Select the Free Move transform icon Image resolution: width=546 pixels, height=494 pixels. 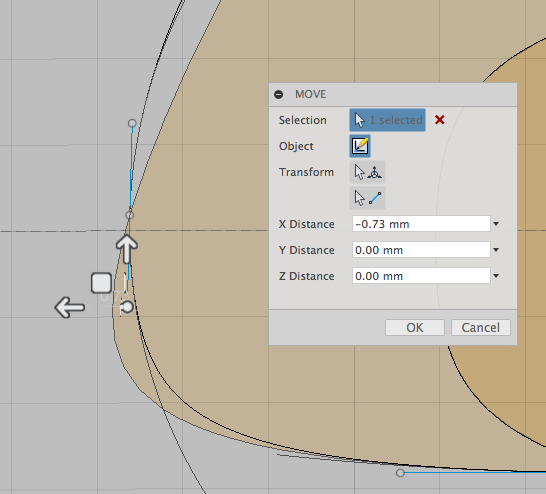tap(367, 172)
